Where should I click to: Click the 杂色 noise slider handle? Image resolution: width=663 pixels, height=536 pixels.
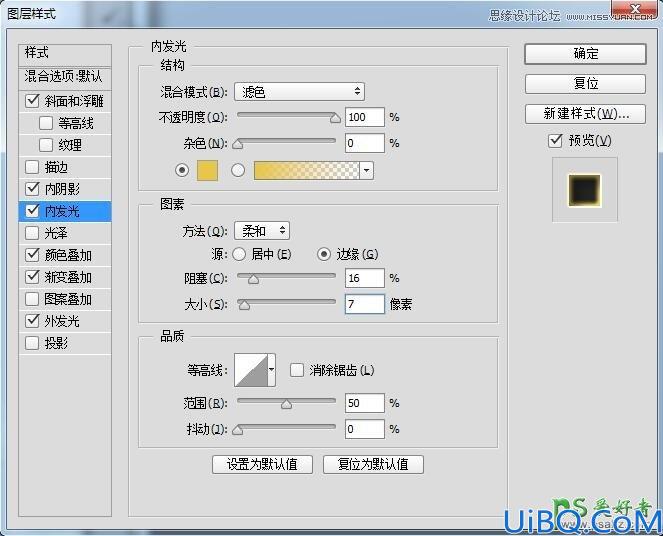[x=238, y=144]
